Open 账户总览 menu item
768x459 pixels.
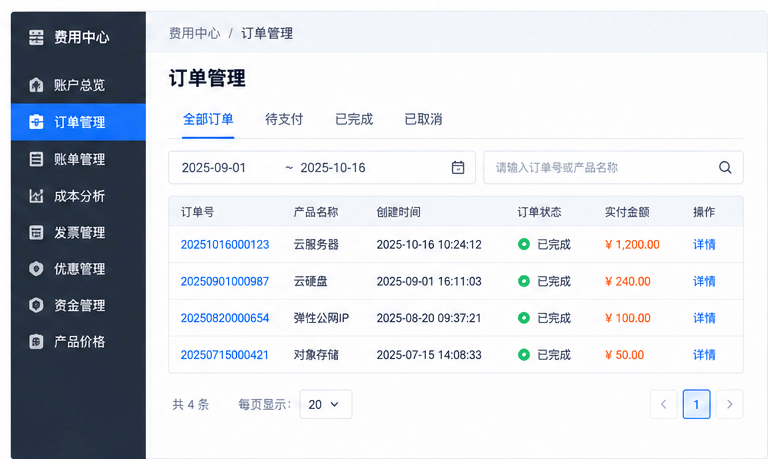tap(78, 85)
